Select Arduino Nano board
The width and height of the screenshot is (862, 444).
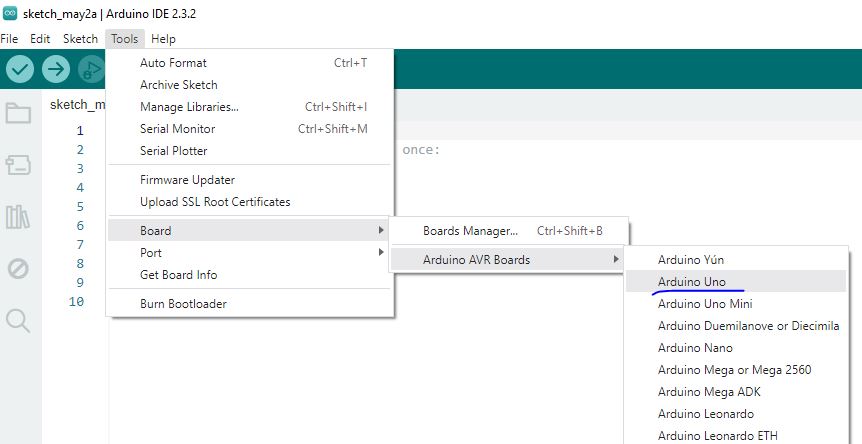pyautogui.click(x=737, y=348)
